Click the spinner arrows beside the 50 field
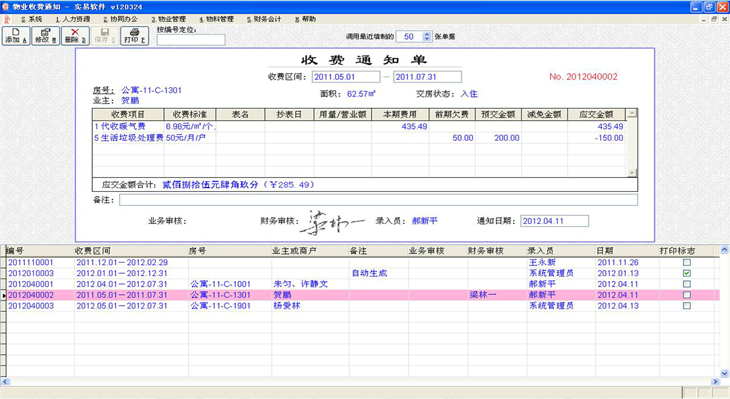The width and height of the screenshot is (730, 399). point(427,36)
